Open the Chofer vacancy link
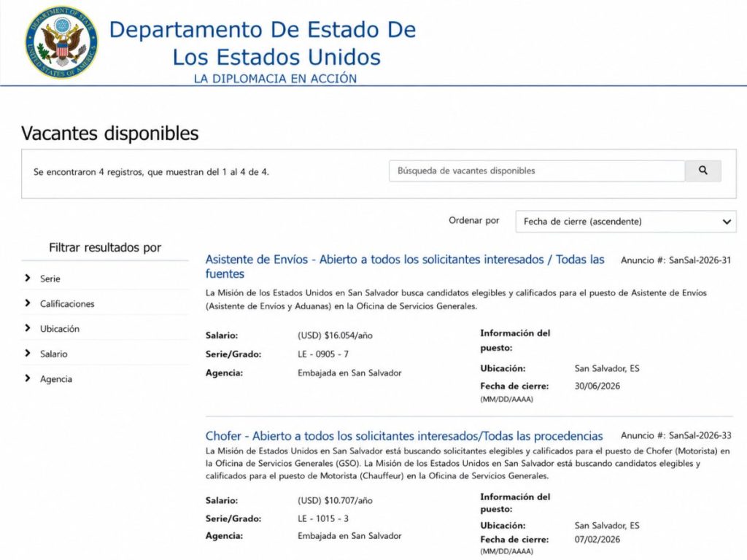This screenshot has width=747, height=560. (404, 436)
